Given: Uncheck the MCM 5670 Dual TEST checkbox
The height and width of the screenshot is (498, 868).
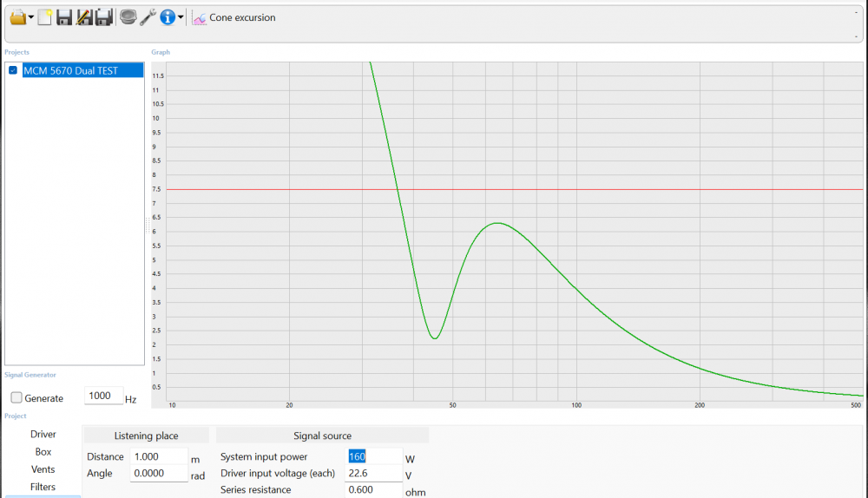Looking at the screenshot, I should point(13,70).
